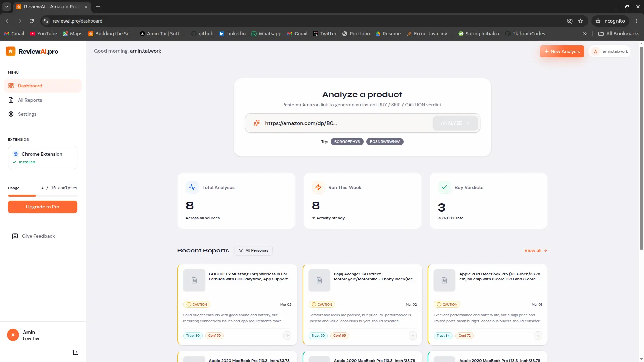Click the page vertical scrollbar

641,147
